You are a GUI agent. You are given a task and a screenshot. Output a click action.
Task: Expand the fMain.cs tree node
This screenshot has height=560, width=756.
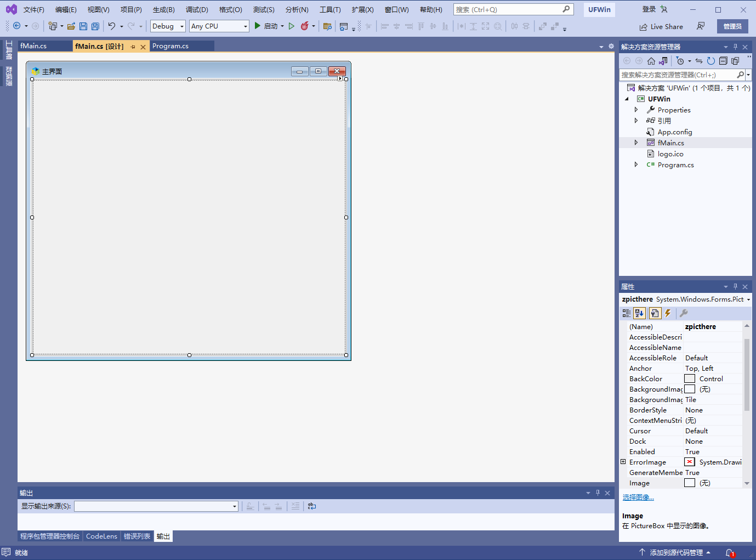636,143
